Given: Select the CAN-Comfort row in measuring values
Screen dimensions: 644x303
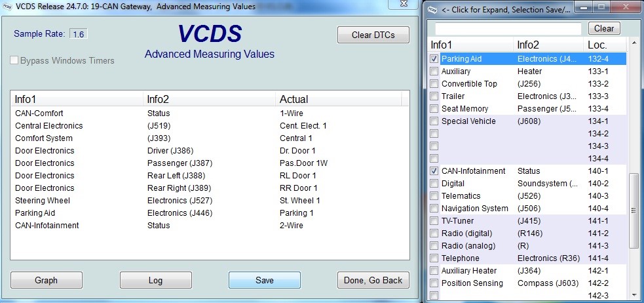Looking at the screenshot, I should click(x=210, y=113).
